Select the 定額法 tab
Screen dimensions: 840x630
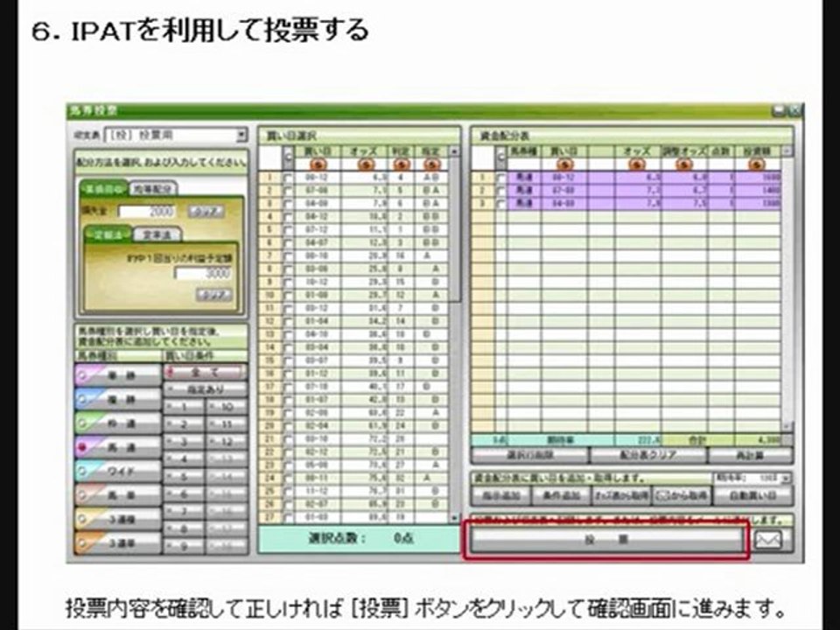tap(108, 234)
